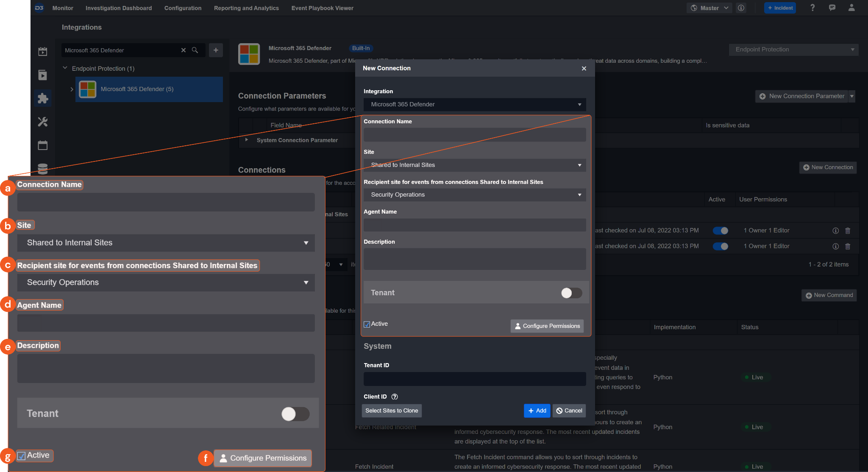Disable the first connection's Active toggle
This screenshot has width=868, height=472.
(x=720, y=230)
